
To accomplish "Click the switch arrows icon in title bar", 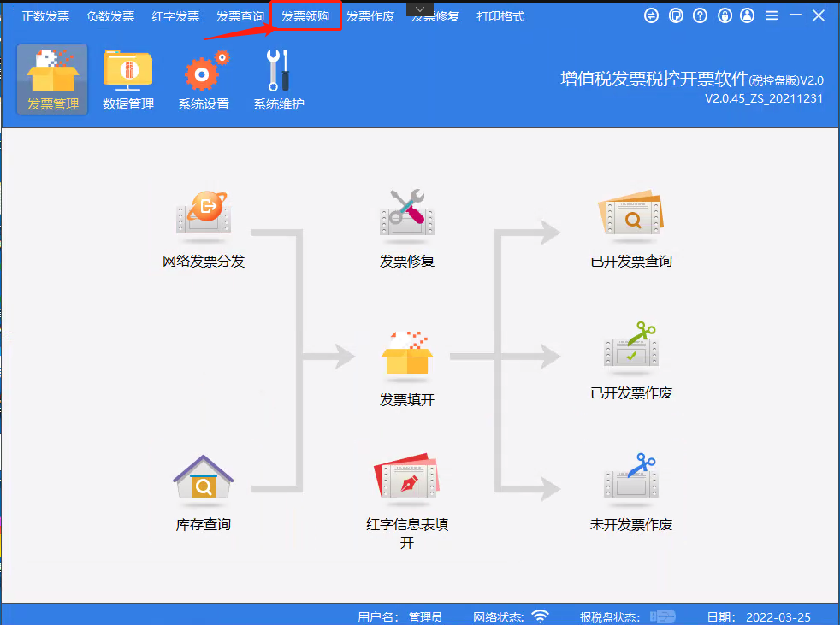I will point(652,15).
